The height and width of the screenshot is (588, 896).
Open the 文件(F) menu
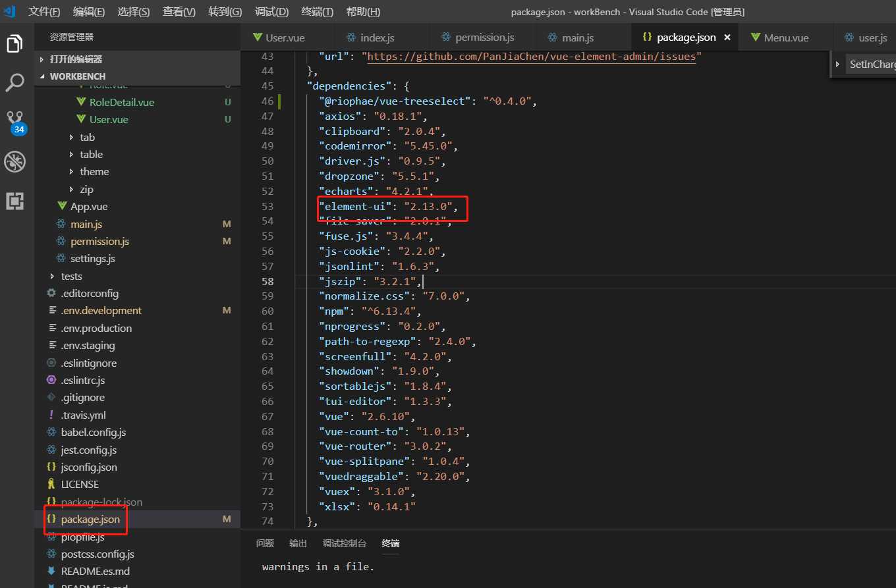coord(44,12)
